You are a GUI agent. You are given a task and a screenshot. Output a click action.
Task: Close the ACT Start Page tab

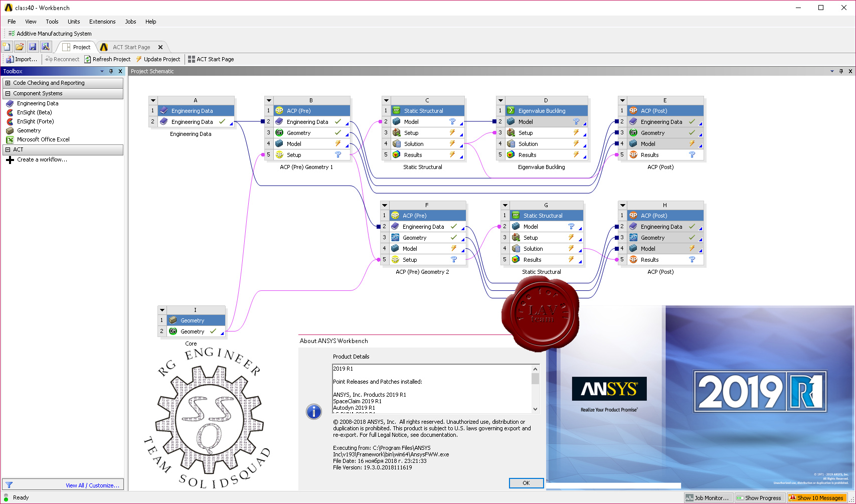pos(160,47)
